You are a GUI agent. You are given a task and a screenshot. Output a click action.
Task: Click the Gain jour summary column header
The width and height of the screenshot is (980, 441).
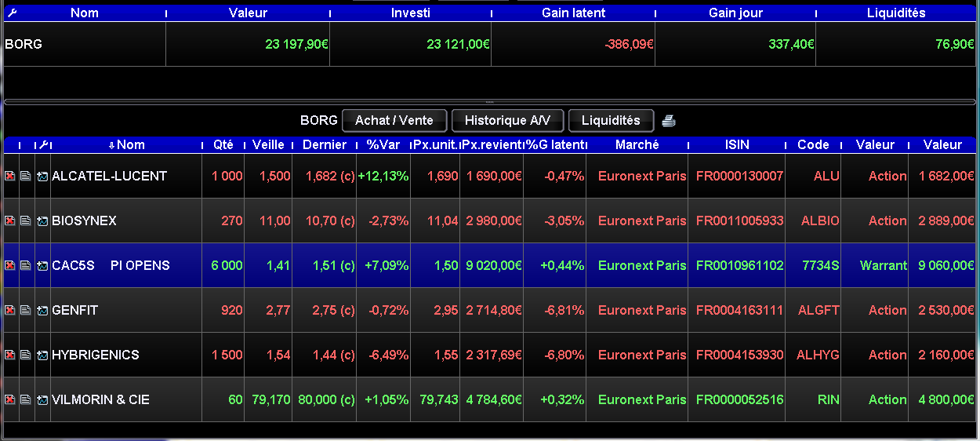pyautogui.click(x=735, y=13)
